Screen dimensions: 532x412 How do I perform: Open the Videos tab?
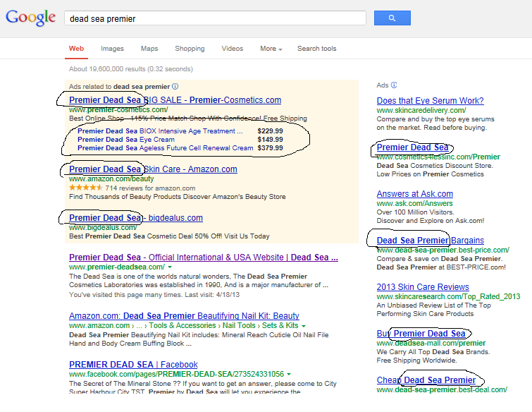233,49
